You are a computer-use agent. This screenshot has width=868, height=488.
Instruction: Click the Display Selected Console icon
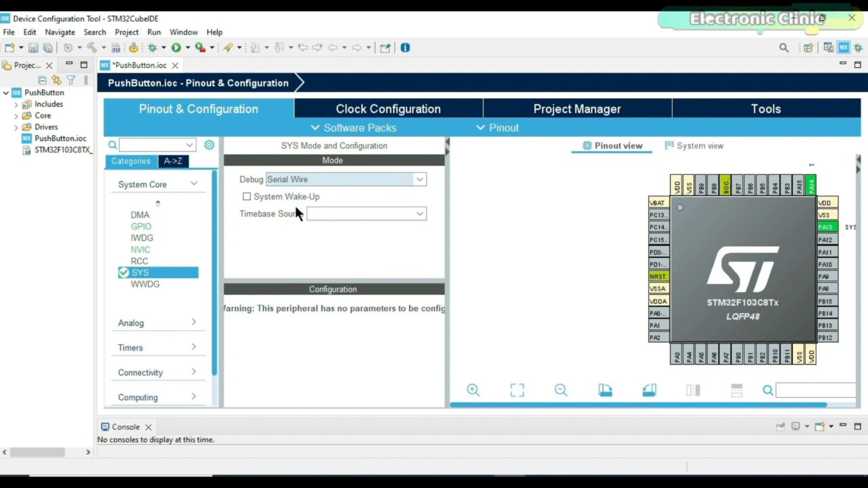pyautogui.click(x=795, y=426)
